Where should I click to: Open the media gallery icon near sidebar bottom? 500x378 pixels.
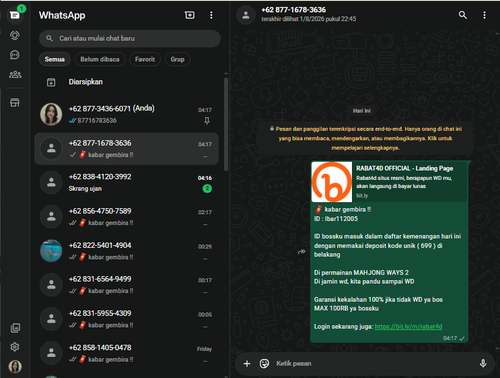(15, 328)
